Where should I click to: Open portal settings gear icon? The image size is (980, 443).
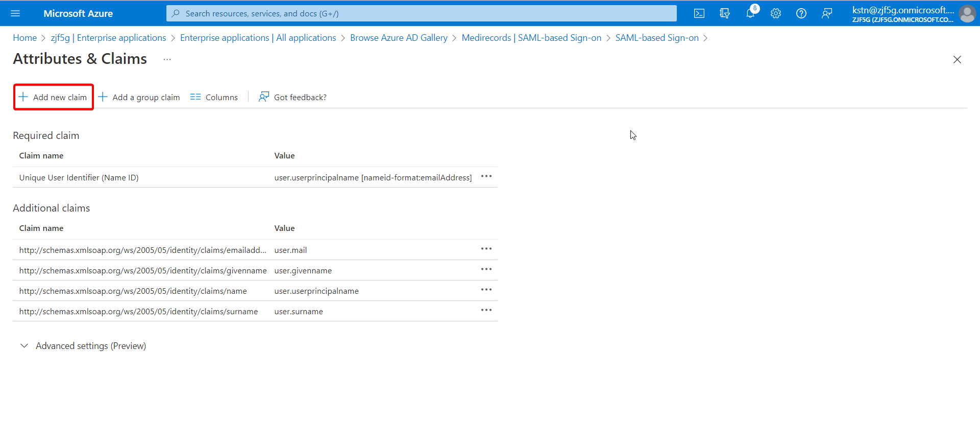776,13
